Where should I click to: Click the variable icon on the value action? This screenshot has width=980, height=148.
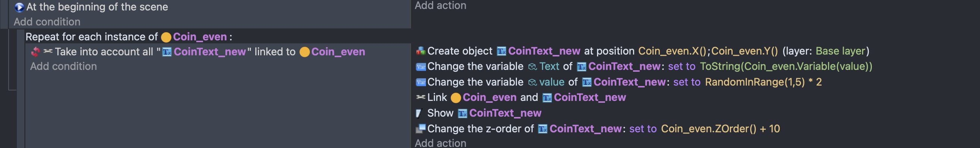tap(420, 82)
